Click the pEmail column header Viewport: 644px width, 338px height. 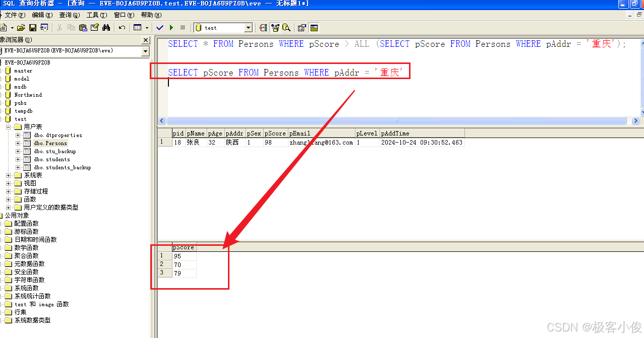point(321,133)
